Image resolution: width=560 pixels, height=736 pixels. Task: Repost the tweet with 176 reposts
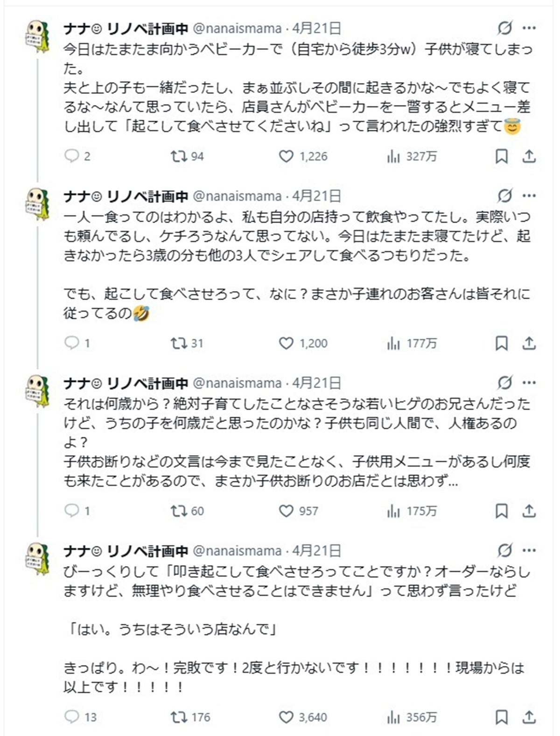pyautogui.click(x=178, y=716)
